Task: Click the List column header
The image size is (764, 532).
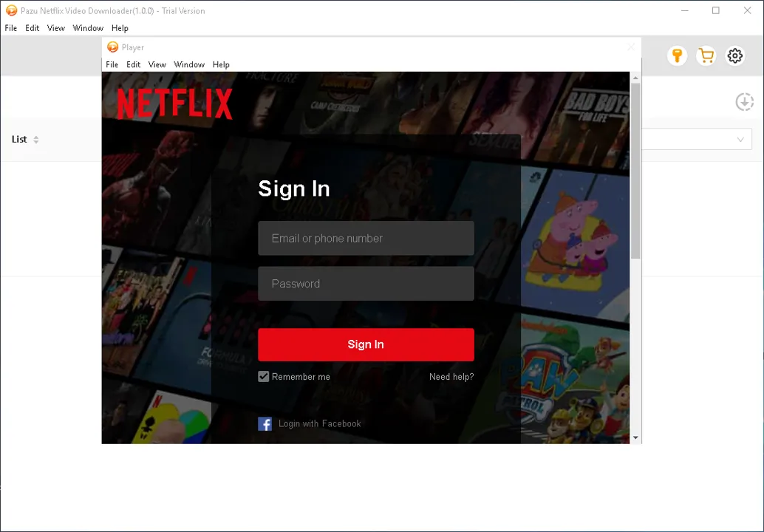Action: [19, 140]
